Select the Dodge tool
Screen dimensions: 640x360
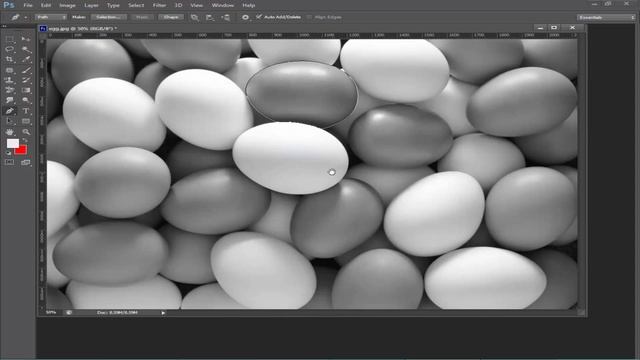coord(26,100)
